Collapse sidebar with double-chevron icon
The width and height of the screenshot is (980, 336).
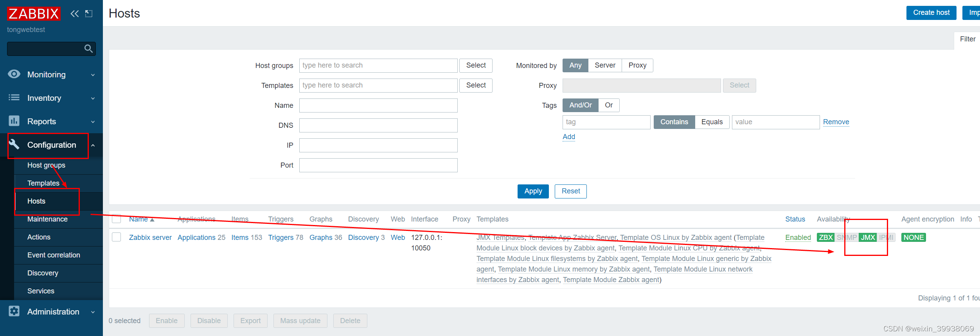click(74, 14)
